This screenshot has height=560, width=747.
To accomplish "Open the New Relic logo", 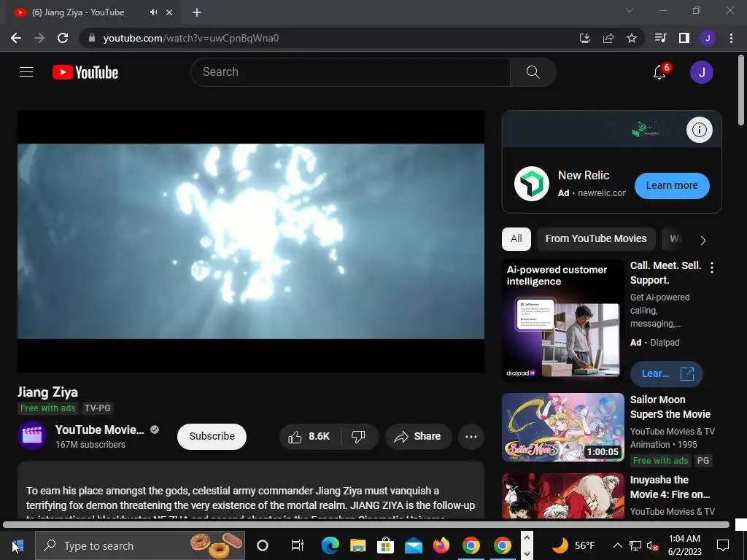I will click(x=532, y=184).
